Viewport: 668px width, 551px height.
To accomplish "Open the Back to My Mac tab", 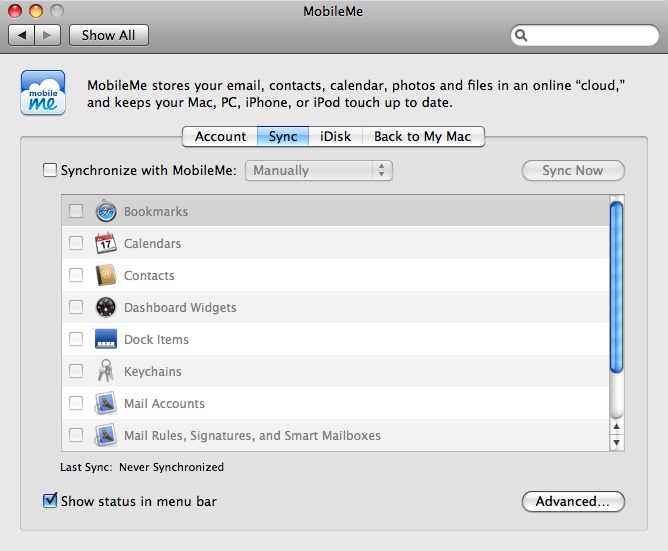I will [423, 136].
